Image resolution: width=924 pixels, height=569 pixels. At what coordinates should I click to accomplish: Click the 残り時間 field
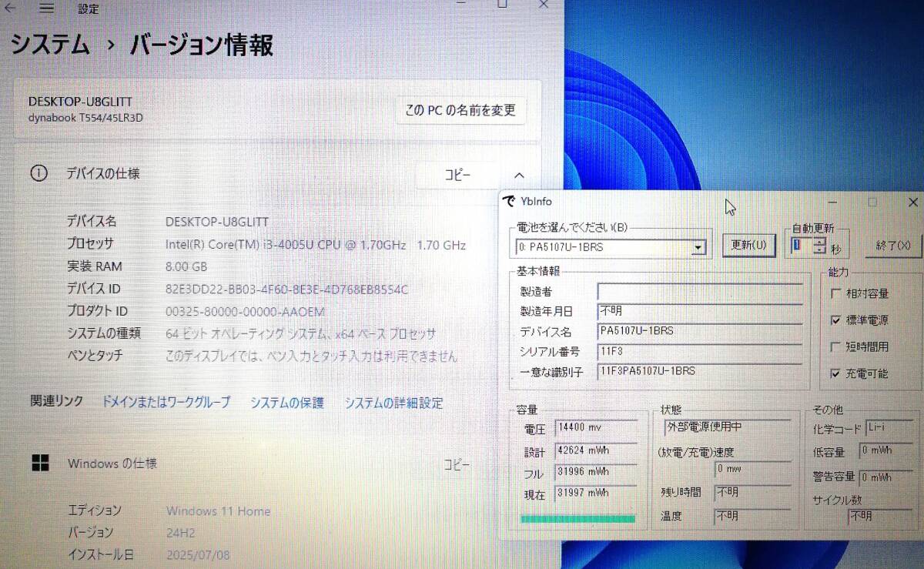753,492
